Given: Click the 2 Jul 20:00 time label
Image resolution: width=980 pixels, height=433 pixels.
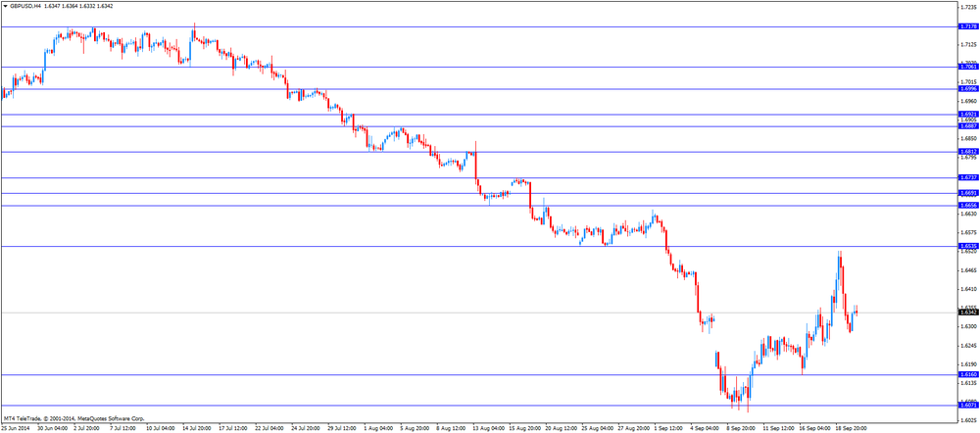Looking at the screenshot, I should point(88,429).
